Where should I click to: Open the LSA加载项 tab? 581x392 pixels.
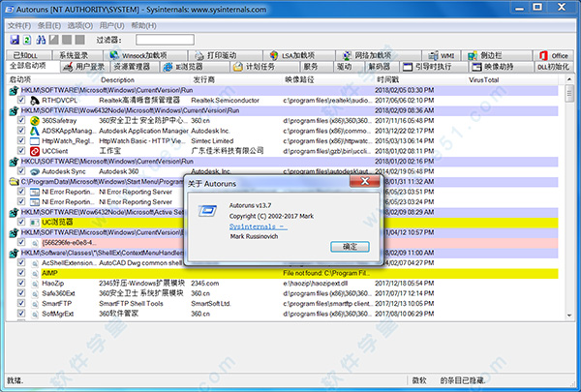pos(298,55)
